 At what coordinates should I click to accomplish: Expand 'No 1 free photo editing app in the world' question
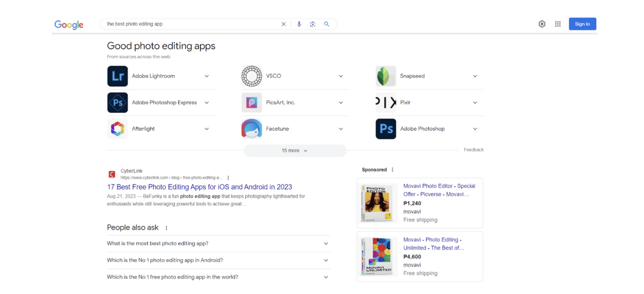tap(218, 277)
